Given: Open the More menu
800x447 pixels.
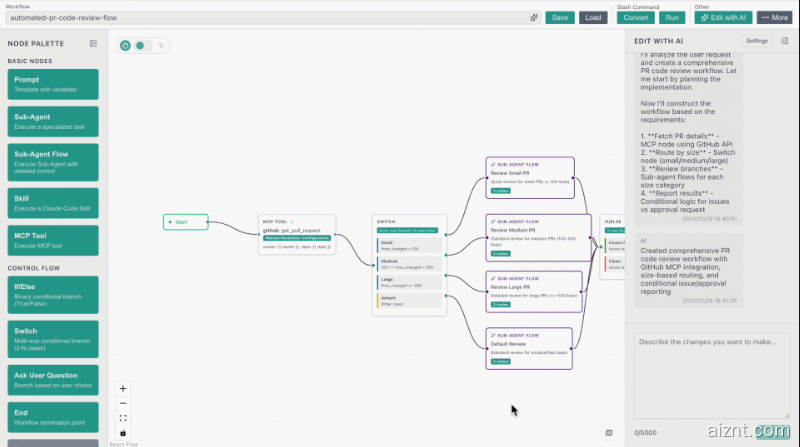Looking at the screenshot, I should tap(776, 17).
